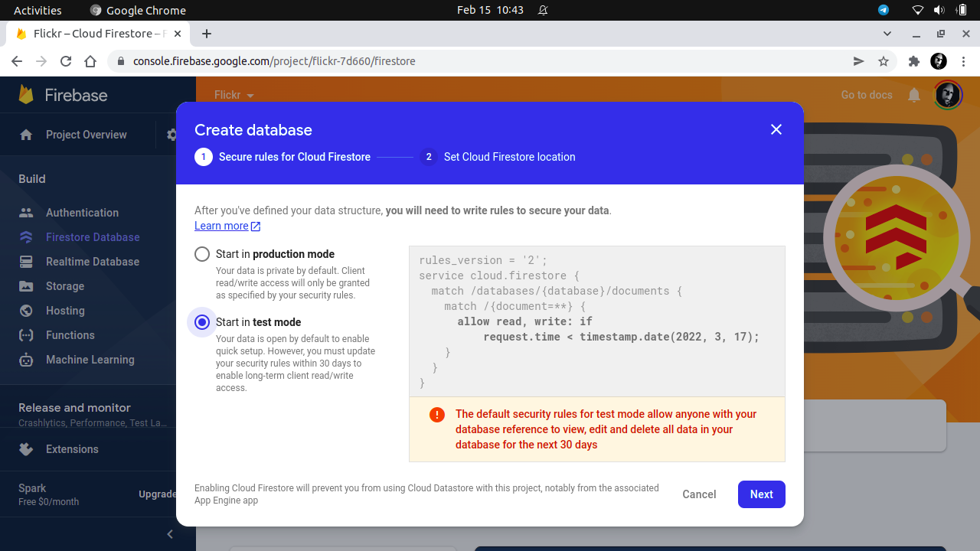Click the site lock icon in address bar

point(121,61)
